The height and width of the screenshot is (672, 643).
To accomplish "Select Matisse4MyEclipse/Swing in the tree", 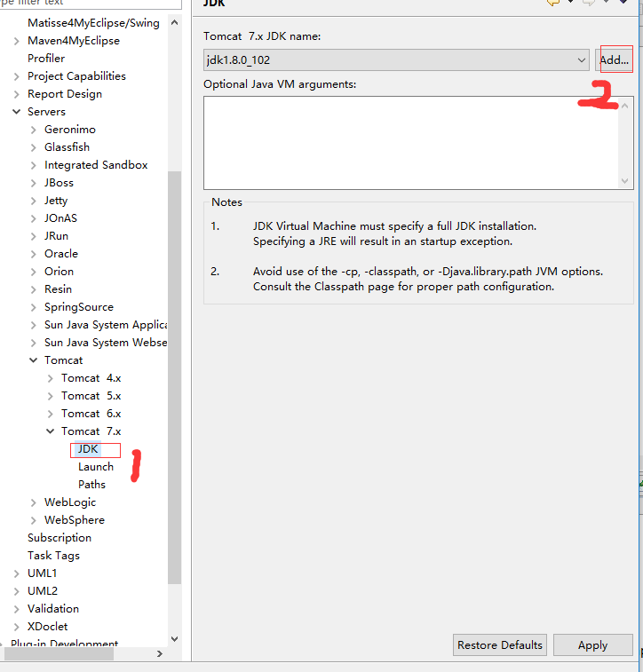I will pos(93,23).
